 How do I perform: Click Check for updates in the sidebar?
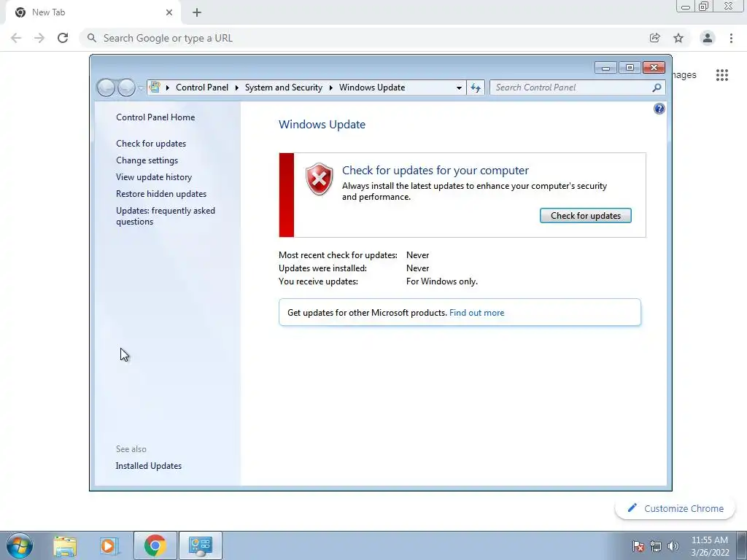[x=151, y=144]
